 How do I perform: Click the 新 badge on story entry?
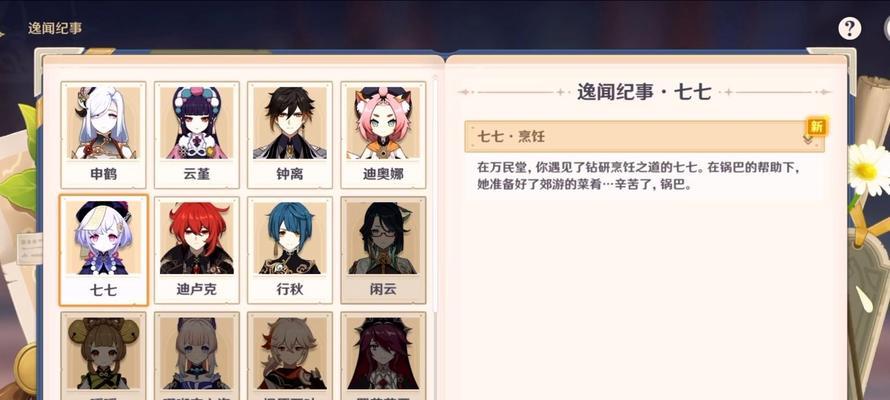(816, 126)
